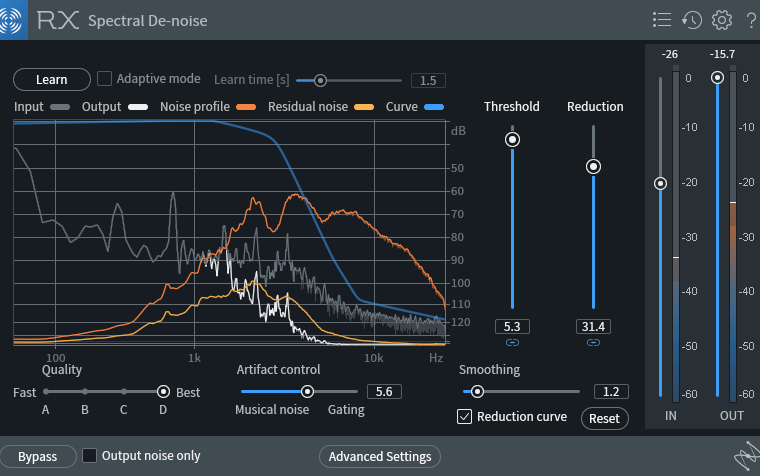Select Quality option C
Screen dimensions: 760x476
[x=124, y=392]
